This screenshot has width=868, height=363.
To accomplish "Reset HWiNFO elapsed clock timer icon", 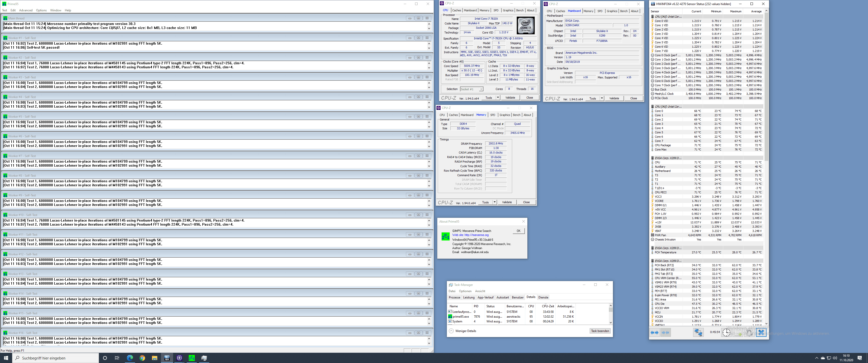I will pos(726,332).
